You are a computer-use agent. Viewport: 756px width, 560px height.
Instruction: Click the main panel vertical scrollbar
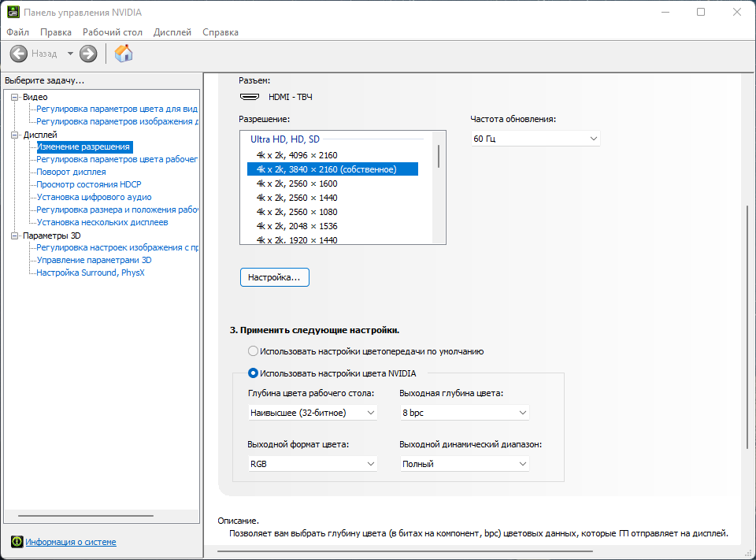coord(747,328)
